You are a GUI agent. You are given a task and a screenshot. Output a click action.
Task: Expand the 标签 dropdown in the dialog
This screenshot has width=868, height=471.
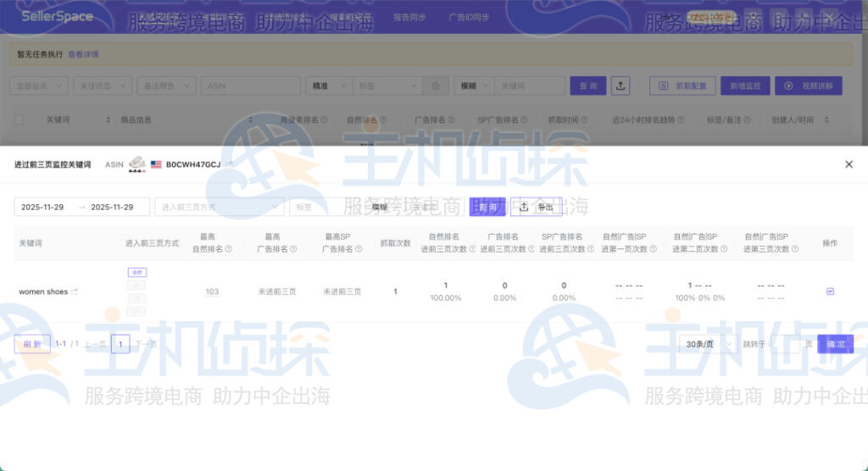[326, 207]
